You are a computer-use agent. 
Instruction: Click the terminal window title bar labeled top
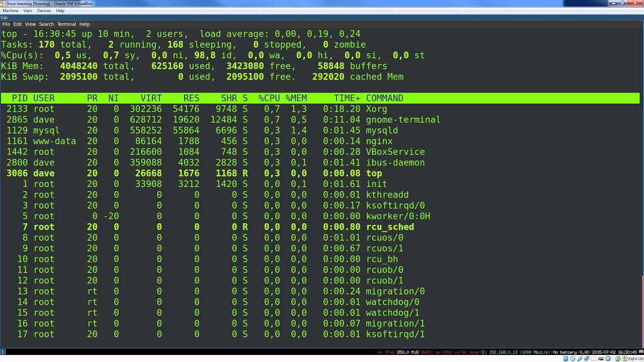[x=201, y=17]
